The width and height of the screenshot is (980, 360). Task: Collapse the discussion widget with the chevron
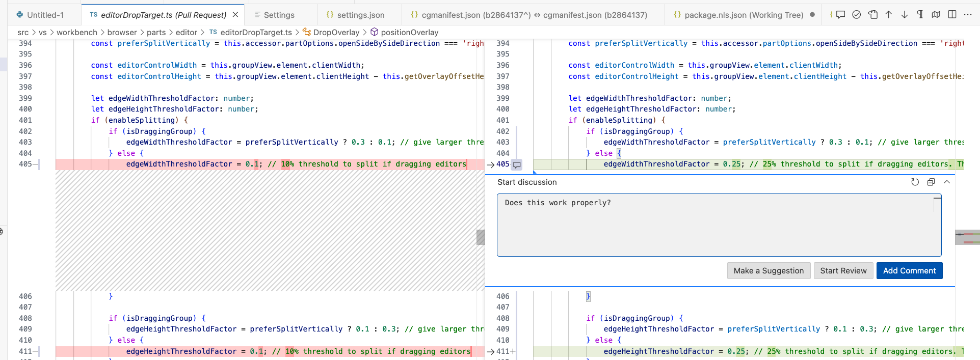tap(947, 182)
